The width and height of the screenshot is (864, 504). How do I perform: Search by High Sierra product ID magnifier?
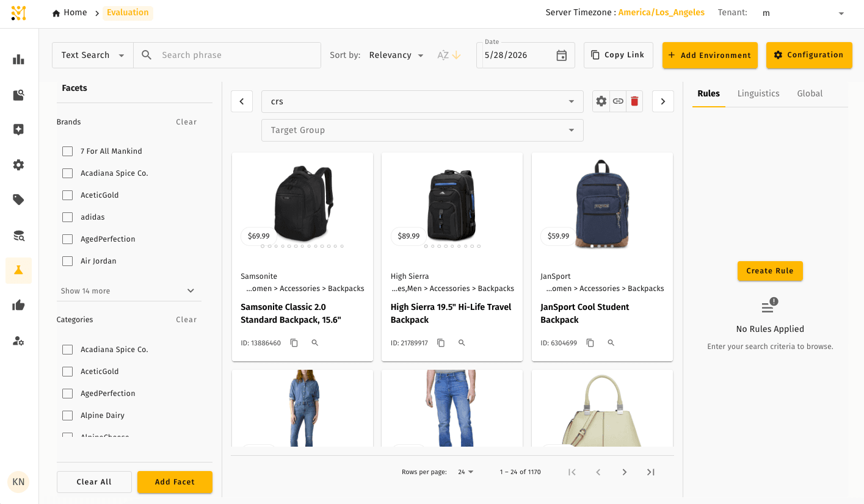pos(462,343)
